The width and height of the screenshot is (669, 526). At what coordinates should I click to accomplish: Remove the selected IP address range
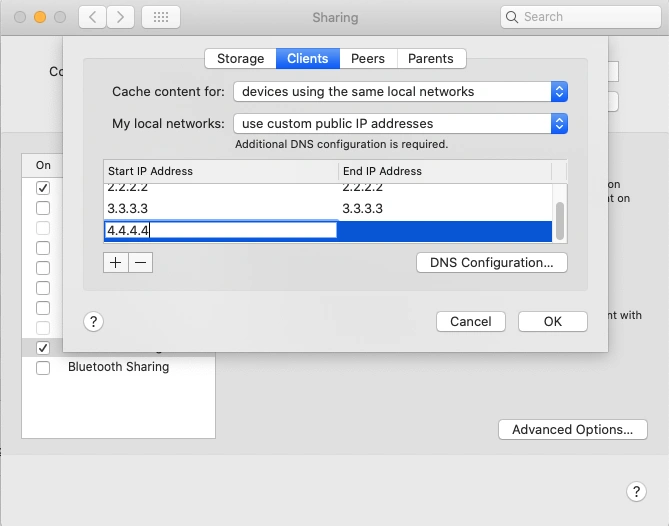point(141,262)
